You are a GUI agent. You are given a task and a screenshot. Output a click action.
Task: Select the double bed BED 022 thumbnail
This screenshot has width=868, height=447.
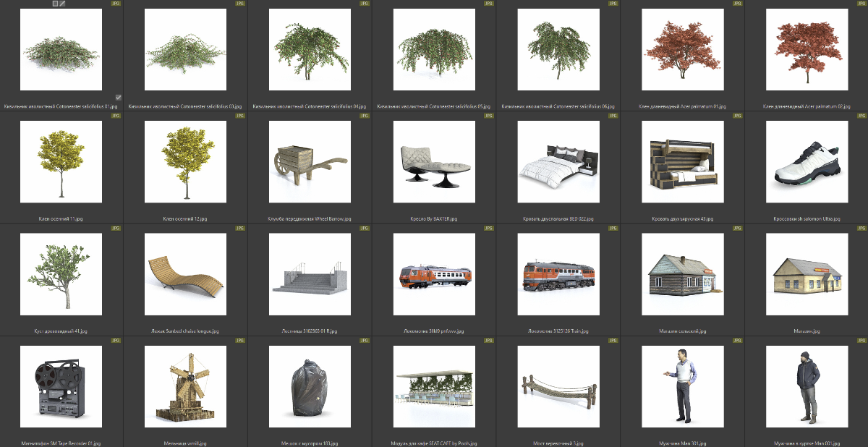pos(558,161)
